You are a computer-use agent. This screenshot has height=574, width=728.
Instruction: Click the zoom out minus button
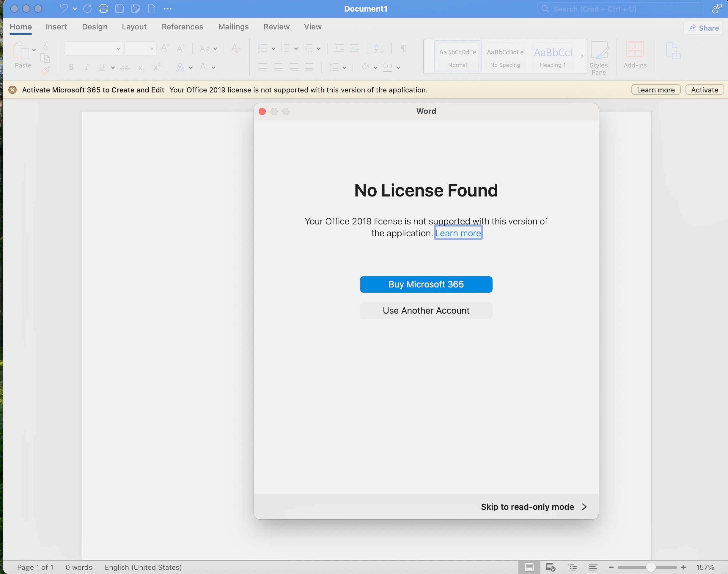tap(611, 567)
